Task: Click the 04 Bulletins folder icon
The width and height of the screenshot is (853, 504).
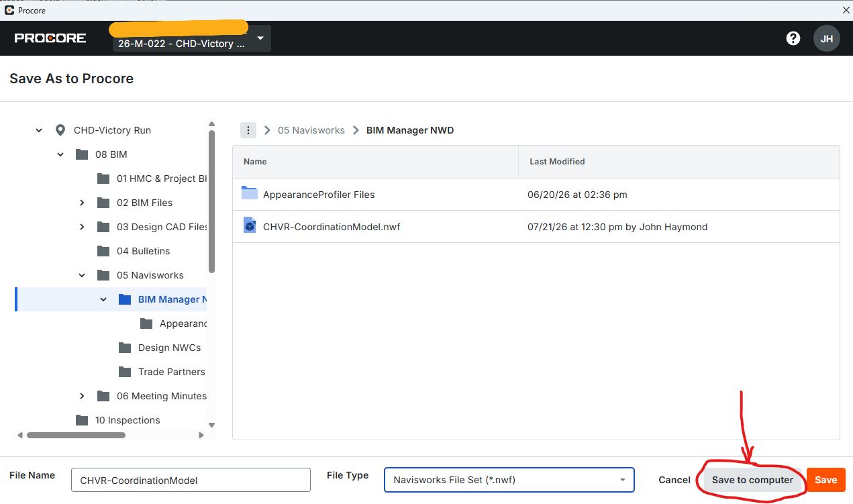Action: (x=103, y=251)
